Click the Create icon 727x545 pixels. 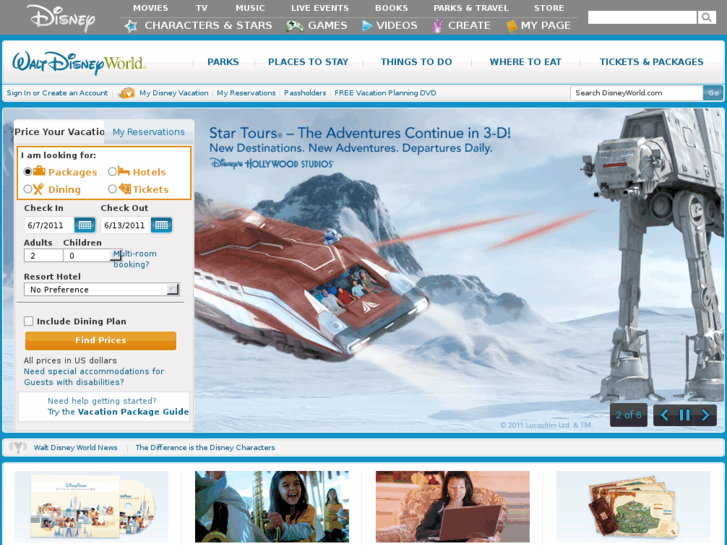click(x=437, y=26)
